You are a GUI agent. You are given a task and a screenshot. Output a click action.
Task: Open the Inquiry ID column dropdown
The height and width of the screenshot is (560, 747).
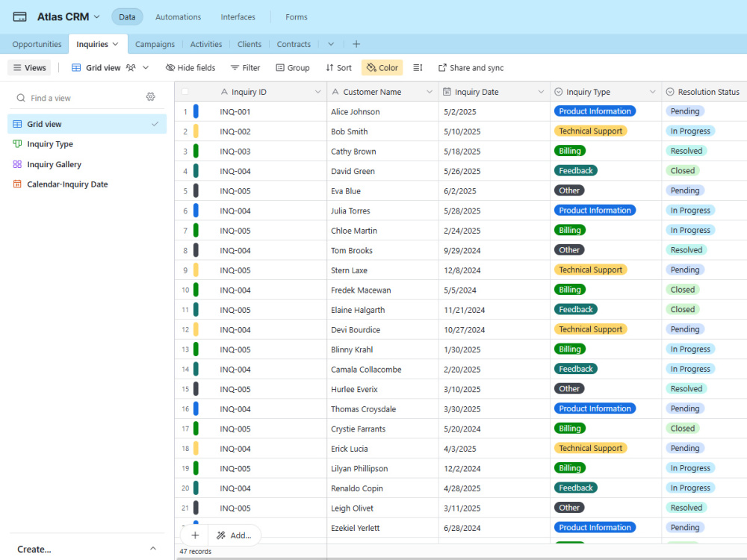tap(317, 91)
